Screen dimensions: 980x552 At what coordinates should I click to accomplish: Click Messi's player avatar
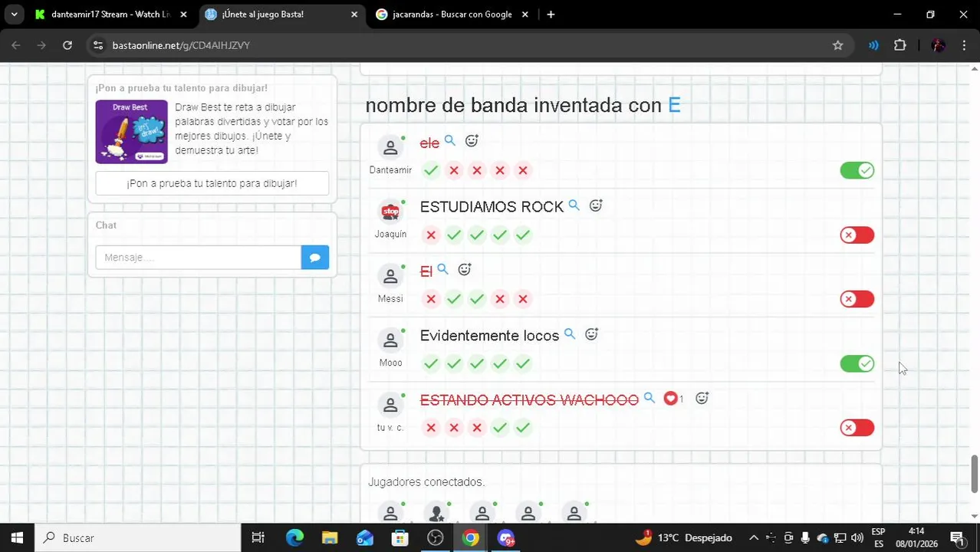[390, 276]
